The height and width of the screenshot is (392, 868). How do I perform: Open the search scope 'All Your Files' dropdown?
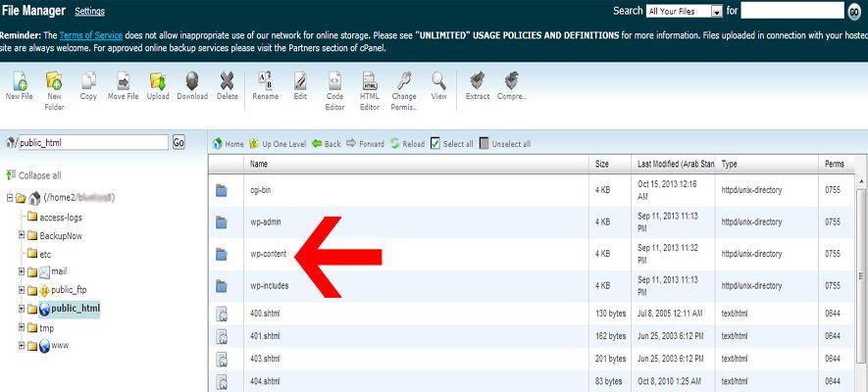(x=684, y=11)
